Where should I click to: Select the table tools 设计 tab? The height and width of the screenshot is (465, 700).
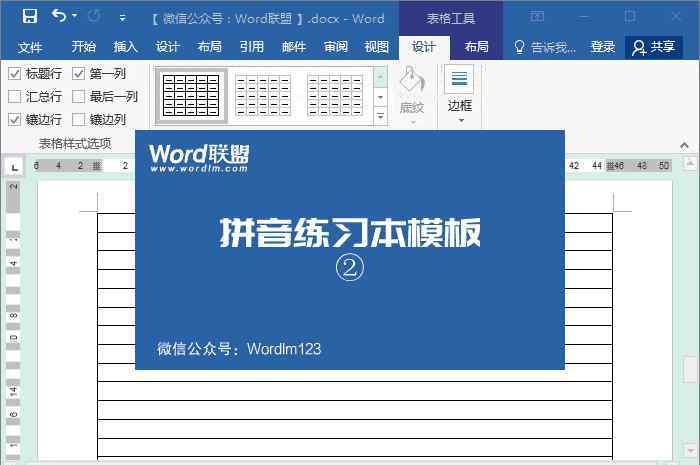[x=424, y=47]
